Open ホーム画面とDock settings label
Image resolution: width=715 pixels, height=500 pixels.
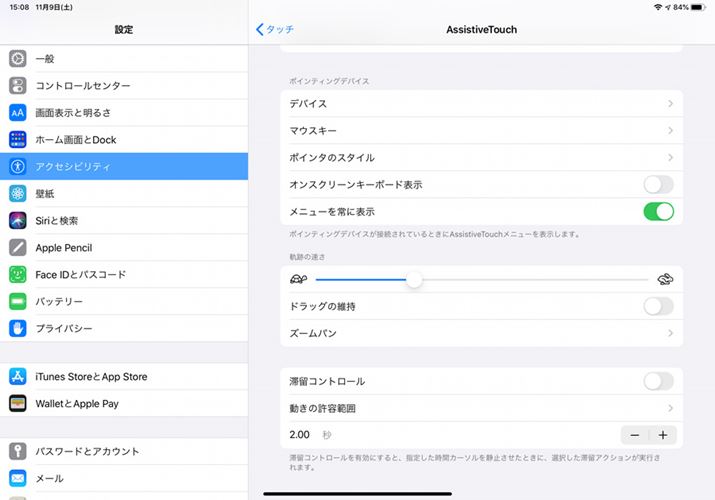(x=76, y=139)
